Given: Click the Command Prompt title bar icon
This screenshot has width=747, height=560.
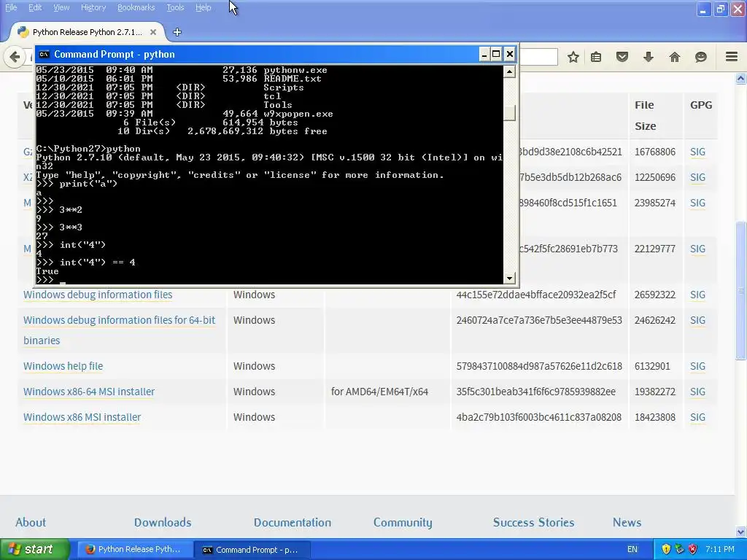Looking at the screenshot, I should (44, 54).
